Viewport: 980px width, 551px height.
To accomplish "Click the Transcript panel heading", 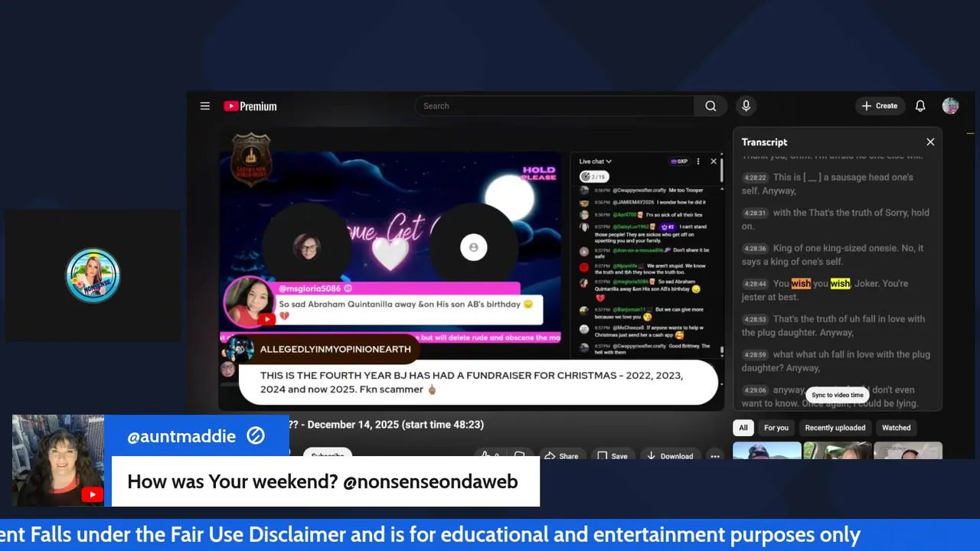I will click(x=764, y=142).
